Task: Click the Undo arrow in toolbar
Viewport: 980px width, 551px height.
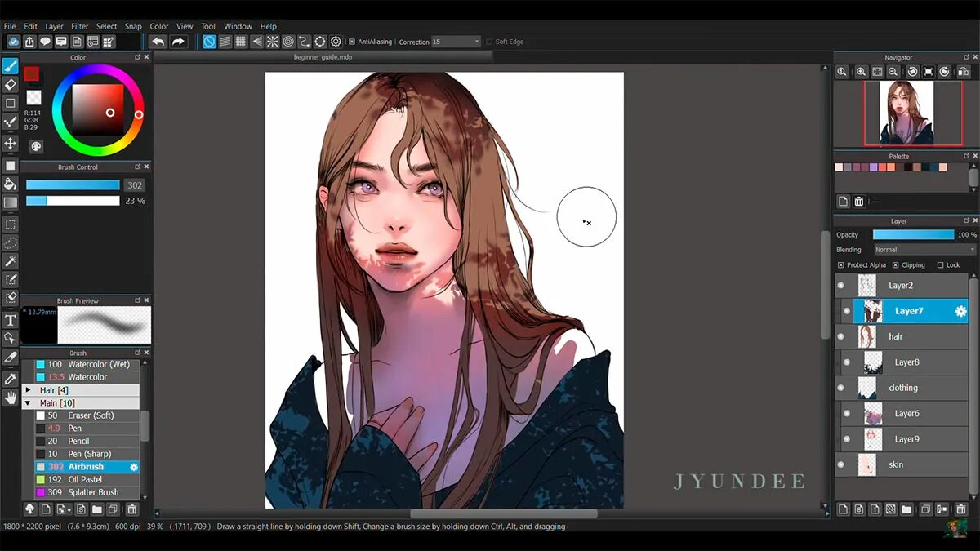Action: pyautogui.click(x=158, y=42)
